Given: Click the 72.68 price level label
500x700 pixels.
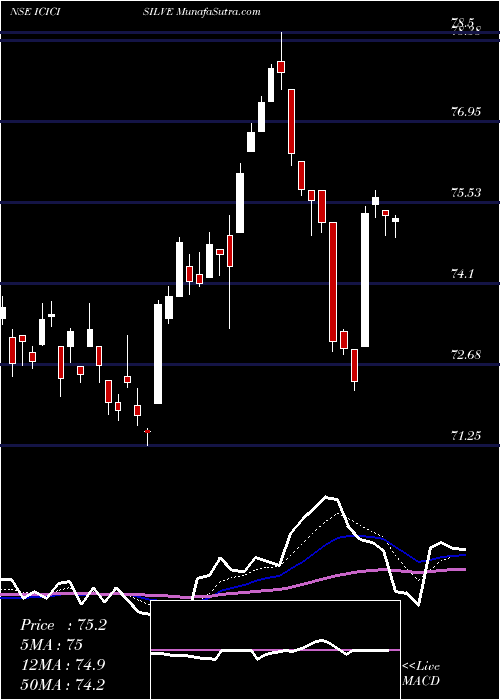Looking at the screenshot, I should [x=466, y=355].
